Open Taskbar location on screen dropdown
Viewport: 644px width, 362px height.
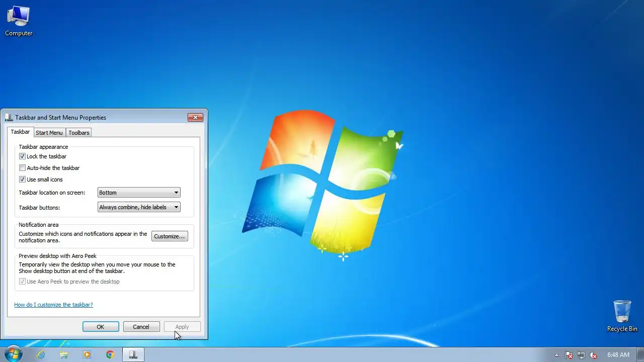[x=139, y=193]
